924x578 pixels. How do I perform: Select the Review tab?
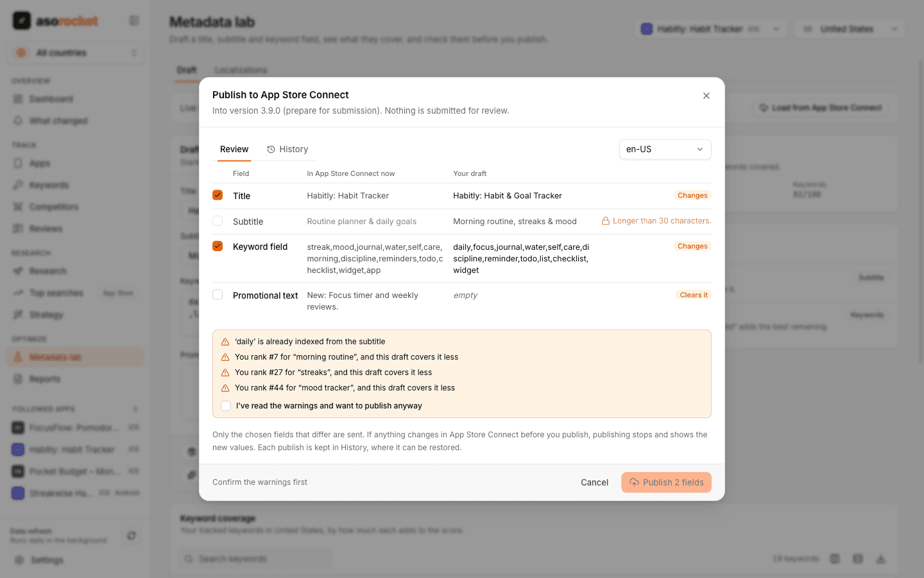(234, 149)
